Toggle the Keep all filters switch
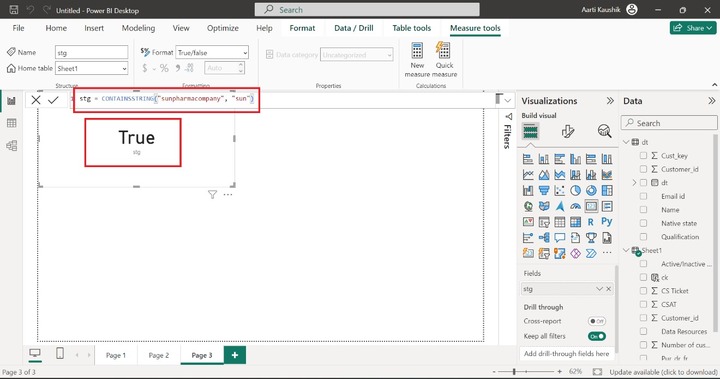The height and width of the screenshot is (379, 720). (597, 336)
